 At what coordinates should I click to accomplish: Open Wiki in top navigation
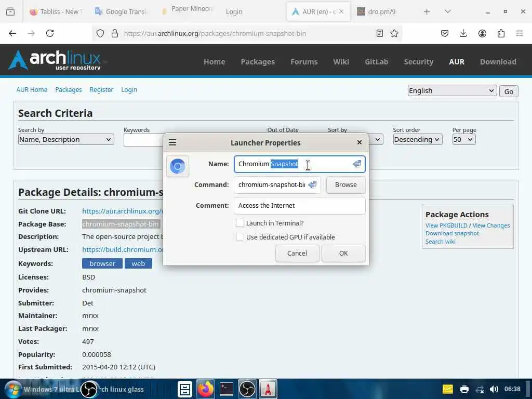341,62
